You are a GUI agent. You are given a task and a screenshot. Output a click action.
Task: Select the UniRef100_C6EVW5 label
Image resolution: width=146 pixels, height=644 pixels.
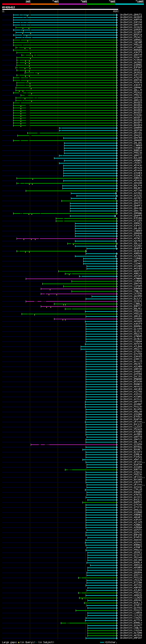point(131,42)
